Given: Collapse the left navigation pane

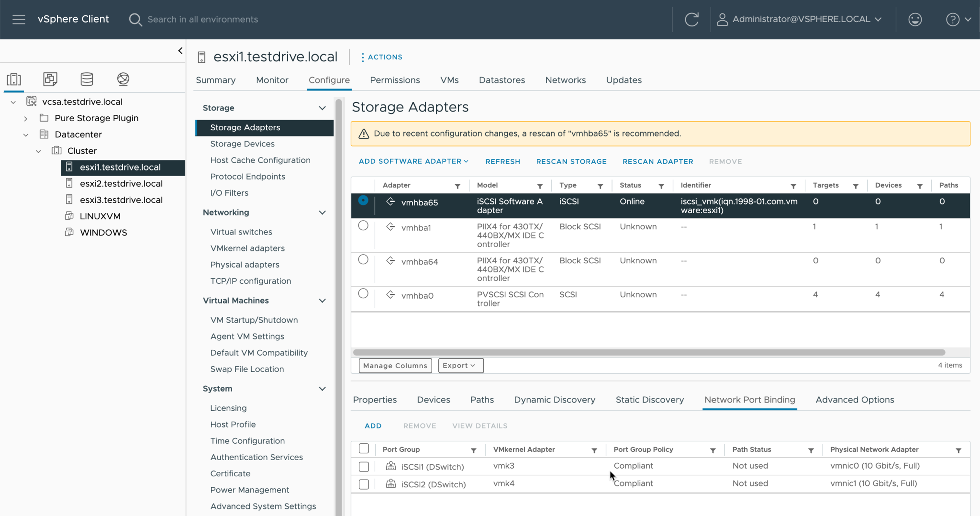Looking at the screenshot, I should (x=180, y=51).
